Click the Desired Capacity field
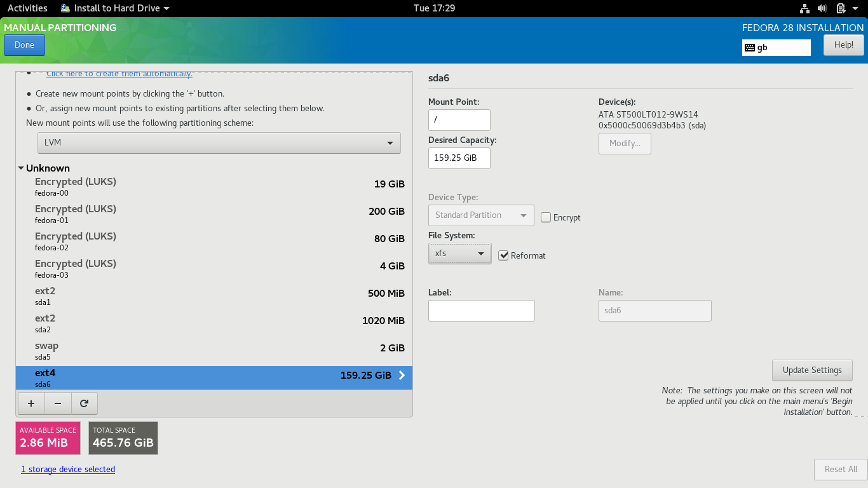The width and height of the screenshot is (868, 488). 459,158
